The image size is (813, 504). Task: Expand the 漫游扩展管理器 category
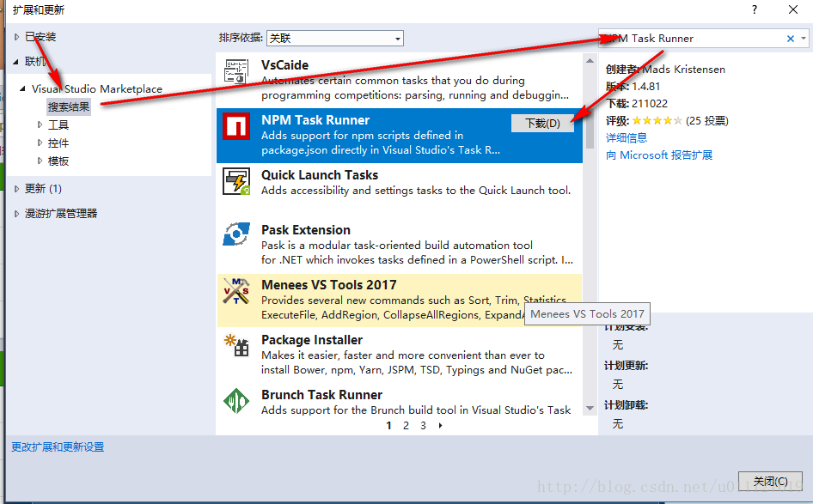(x=16, y=214)
